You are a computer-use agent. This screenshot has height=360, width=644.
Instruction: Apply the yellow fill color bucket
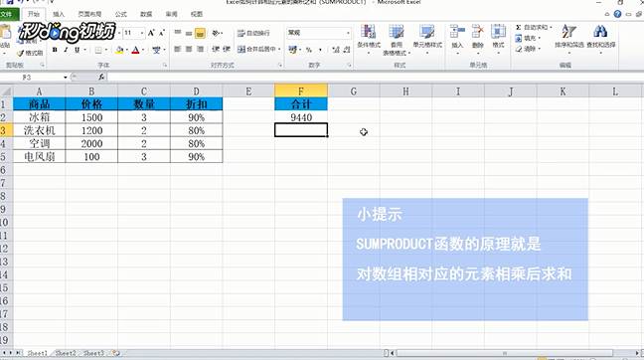tap(119, 50)
